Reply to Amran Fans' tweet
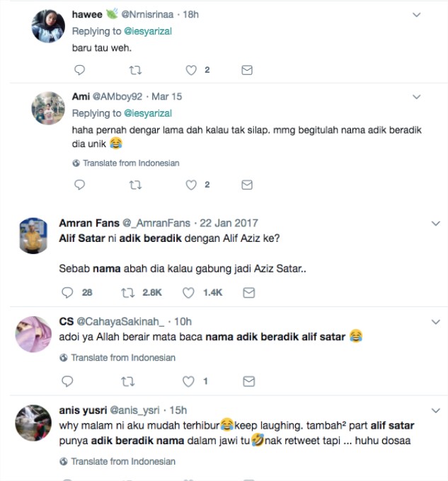 tap(68, 292)
